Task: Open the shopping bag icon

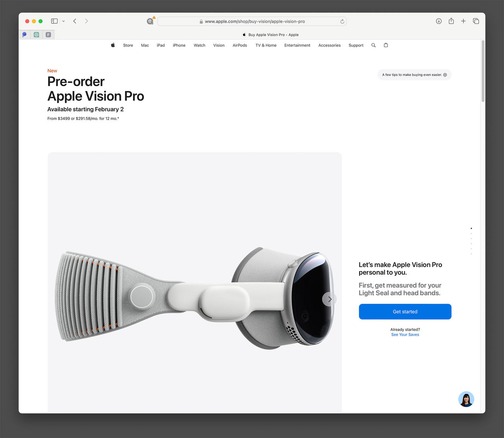Action: 385,45
